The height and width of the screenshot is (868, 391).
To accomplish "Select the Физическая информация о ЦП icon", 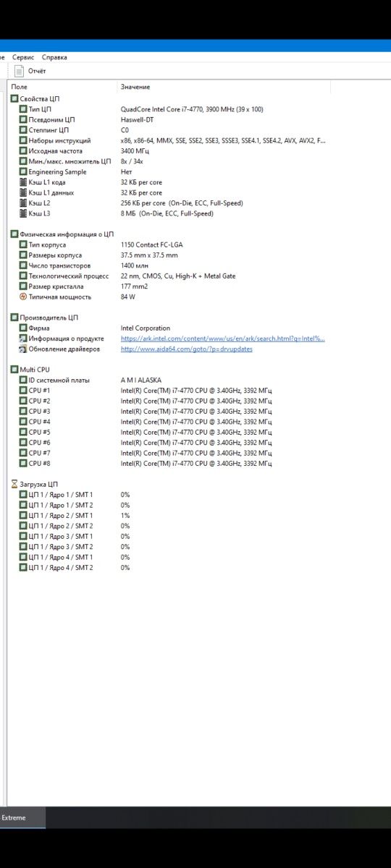I will tap(14, 234).
